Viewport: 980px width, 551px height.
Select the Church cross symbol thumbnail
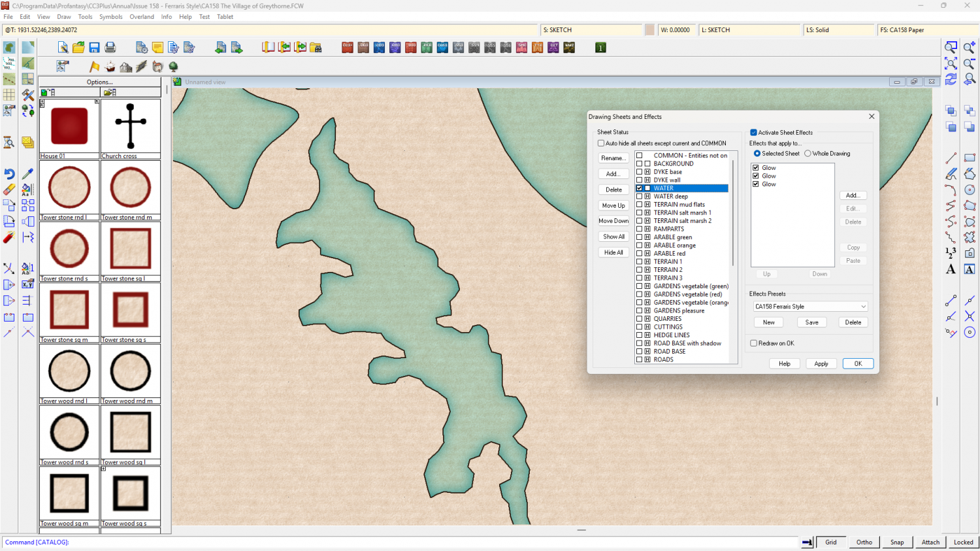point(131,127)
